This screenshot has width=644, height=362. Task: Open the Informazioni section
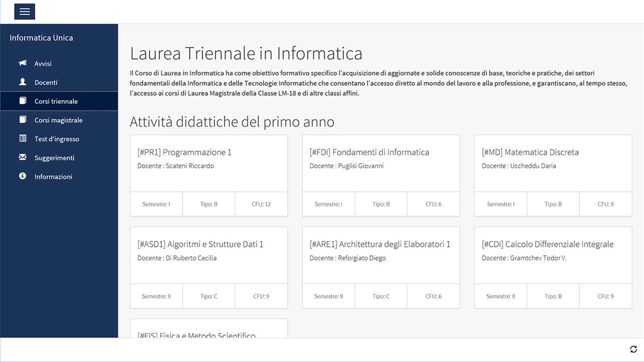(x=59, y=177)
